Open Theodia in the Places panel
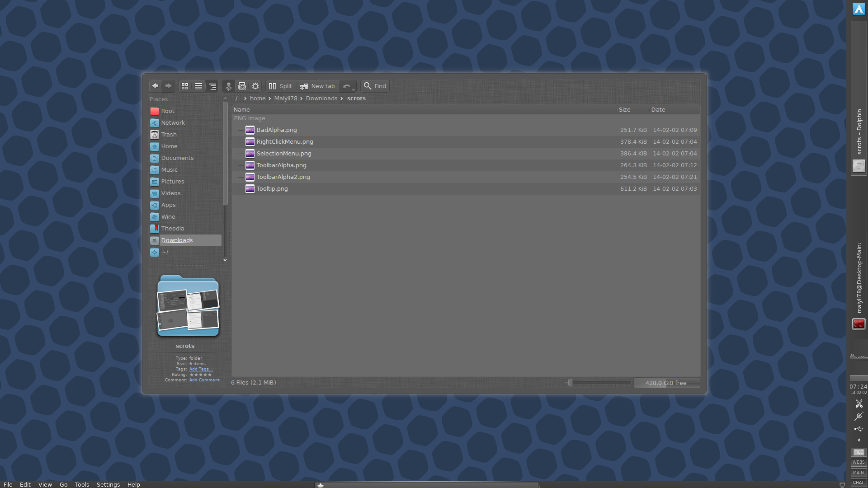Screen dimensions: 868x488 click(185, 228)
